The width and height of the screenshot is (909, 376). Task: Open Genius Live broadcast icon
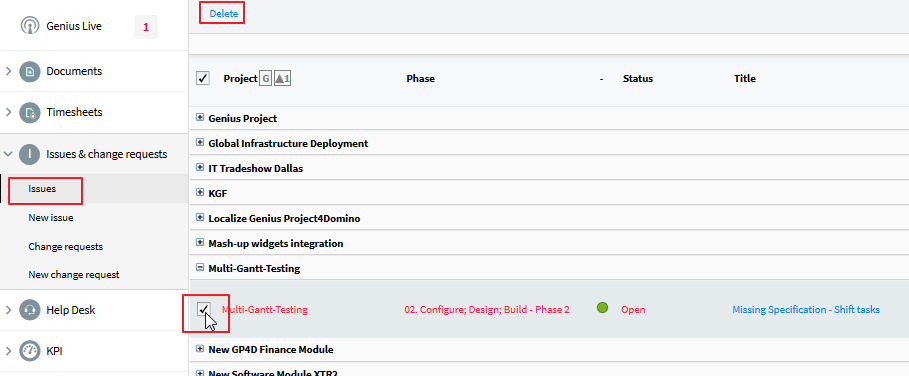click(30, 26)
